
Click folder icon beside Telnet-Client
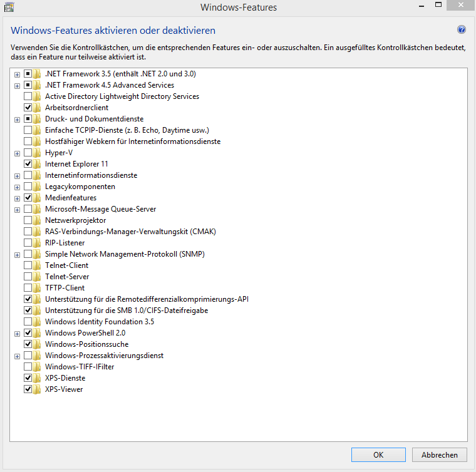point(37,265)
